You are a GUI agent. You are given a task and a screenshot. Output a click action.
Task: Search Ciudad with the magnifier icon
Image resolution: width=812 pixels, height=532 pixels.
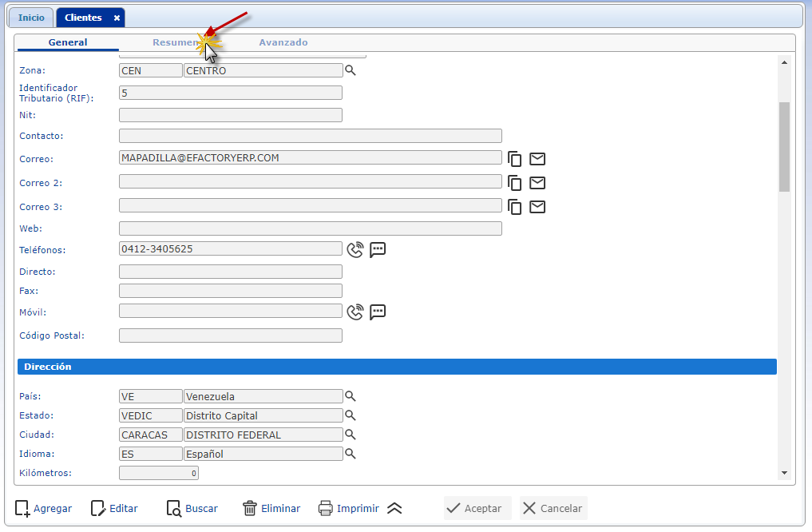point(351,435)
